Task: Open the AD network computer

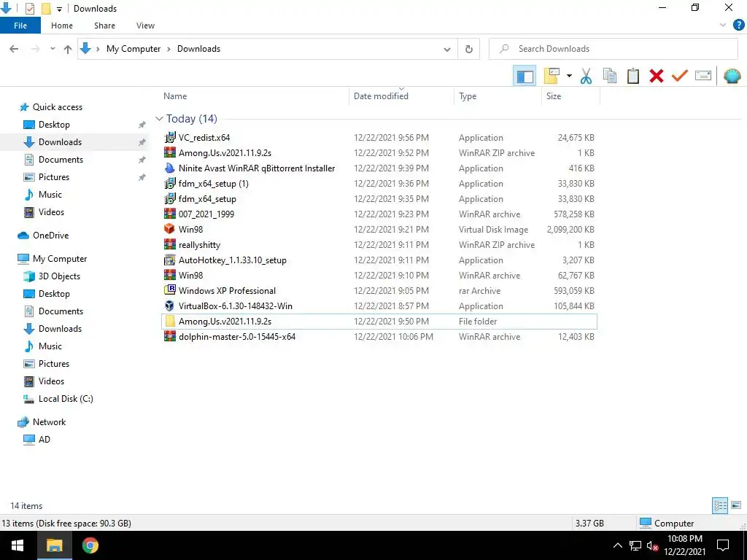Action: (44, 440)
